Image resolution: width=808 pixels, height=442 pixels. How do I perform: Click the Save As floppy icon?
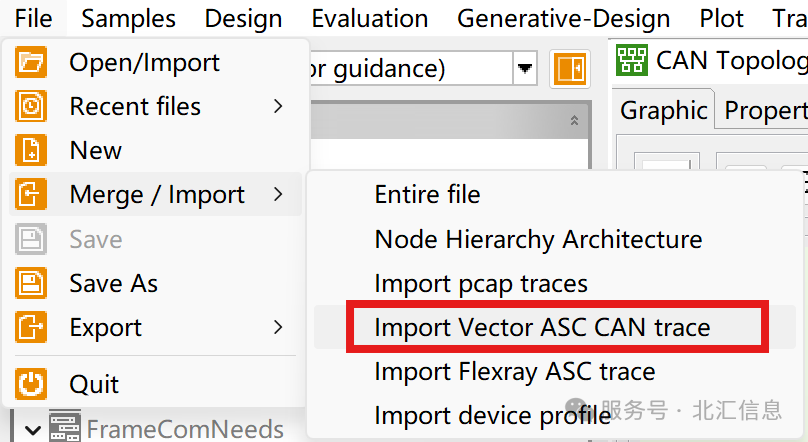click(x=31, y=283)
